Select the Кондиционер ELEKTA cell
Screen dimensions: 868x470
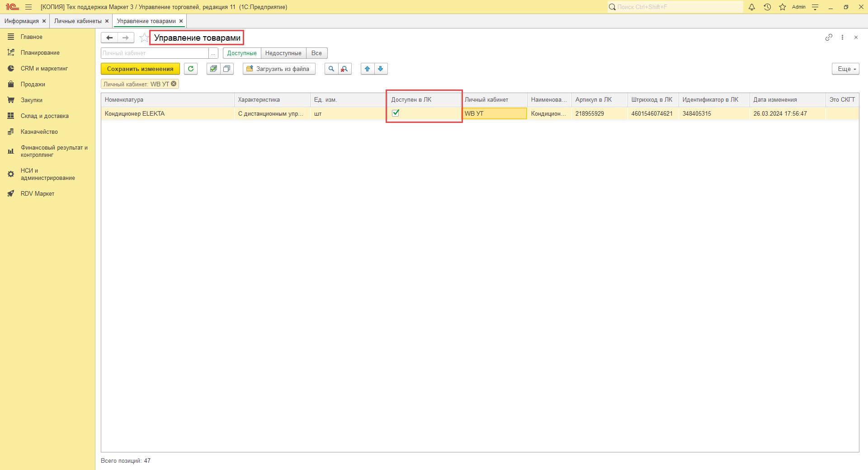pyautogui.click(x=168, y=114)
